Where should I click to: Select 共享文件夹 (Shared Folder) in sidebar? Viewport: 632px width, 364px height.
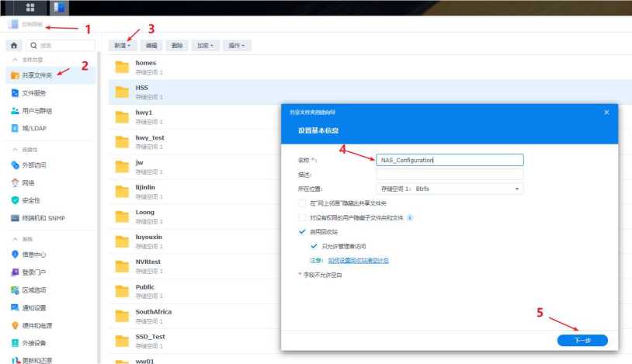click(37, 75)
